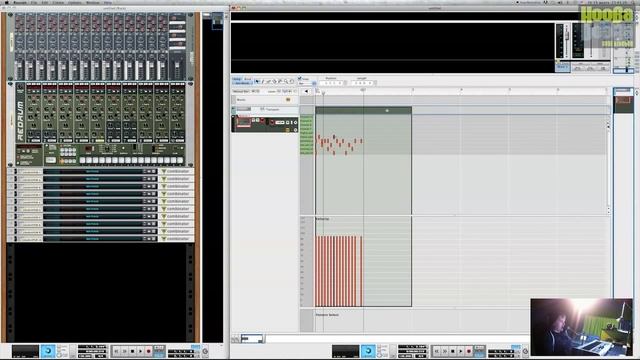Click the left-pointing arrow button beside the ruler
Image resolution: width=640 pixels, height=360 pixels.
(x=306, y=91)
